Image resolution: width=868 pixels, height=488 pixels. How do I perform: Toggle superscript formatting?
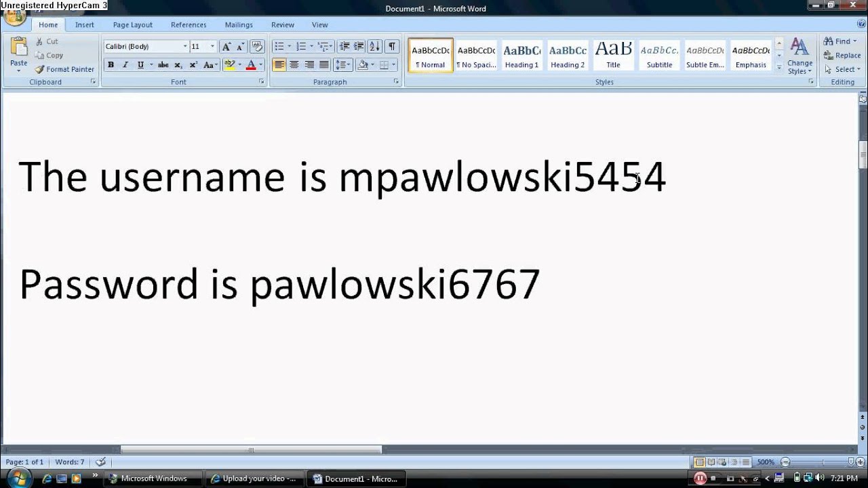(193, 65)
